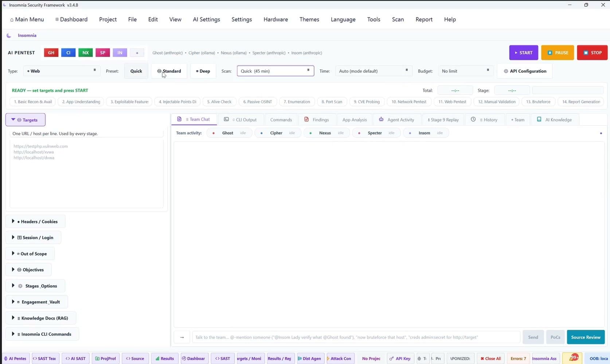610x364 pixels.
Task: Open the Type Web dropdown
Action: pyautogui.click(x=62, y=71)
